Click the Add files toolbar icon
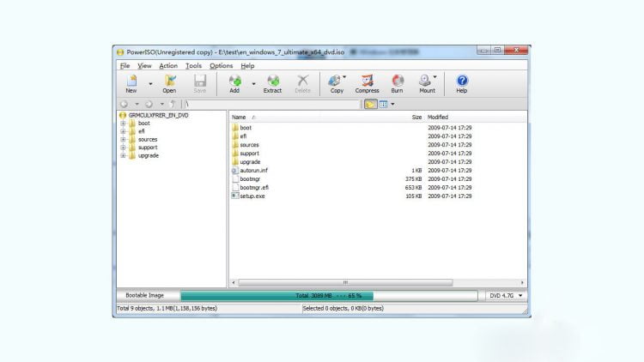 [234, 84]
